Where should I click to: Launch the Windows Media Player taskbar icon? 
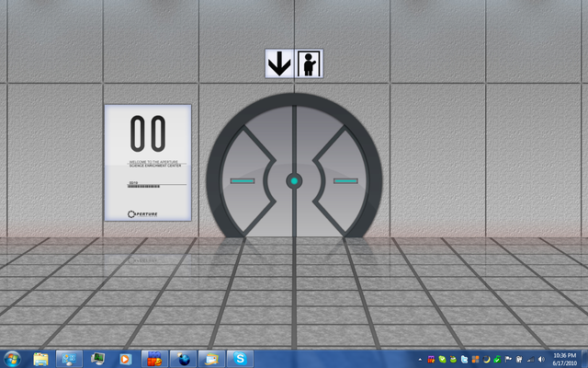tap(125, 360)
